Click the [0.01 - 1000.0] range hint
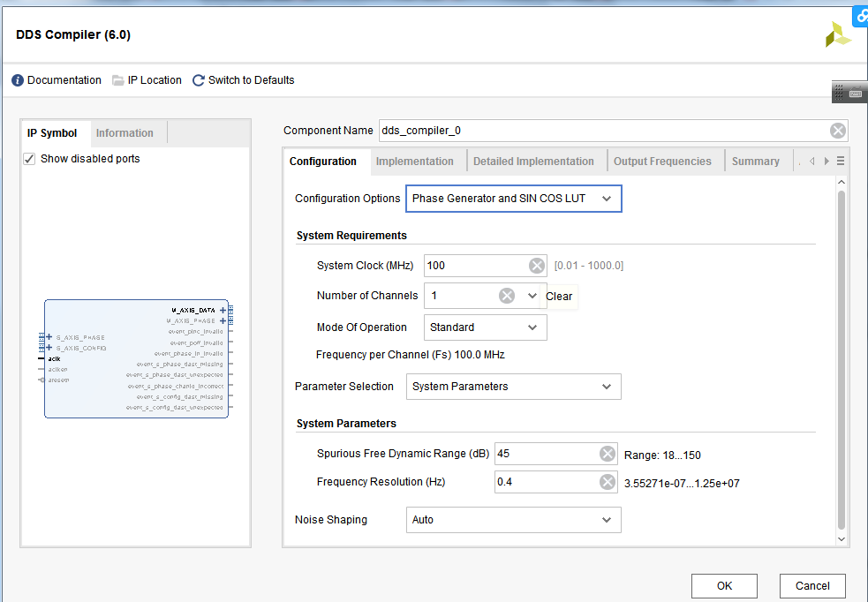Viewport: 868px width, 602px height. (x=588, y=266)
